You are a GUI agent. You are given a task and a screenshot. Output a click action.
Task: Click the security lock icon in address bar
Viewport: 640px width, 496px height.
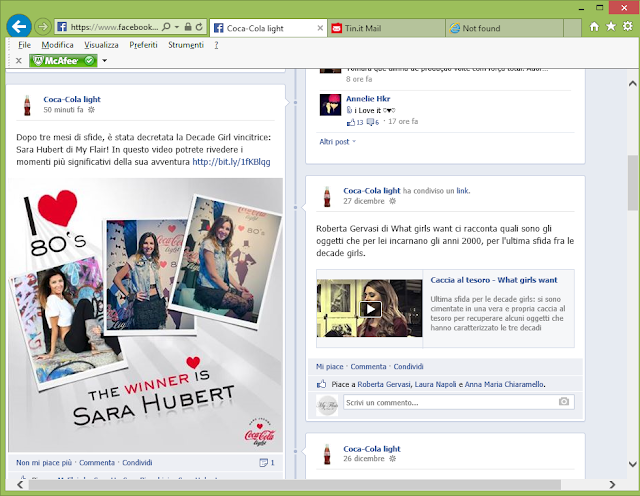(188, 27)
